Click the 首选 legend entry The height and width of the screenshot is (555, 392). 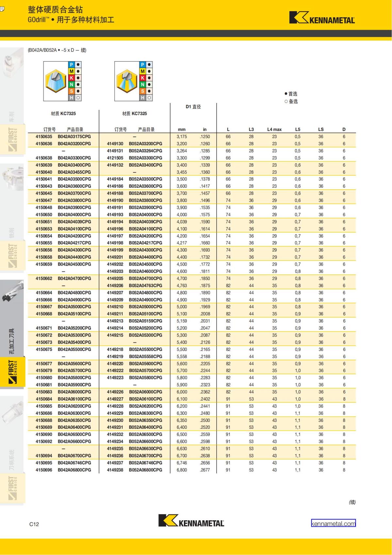pyautogui.click(x=291, y=94)
